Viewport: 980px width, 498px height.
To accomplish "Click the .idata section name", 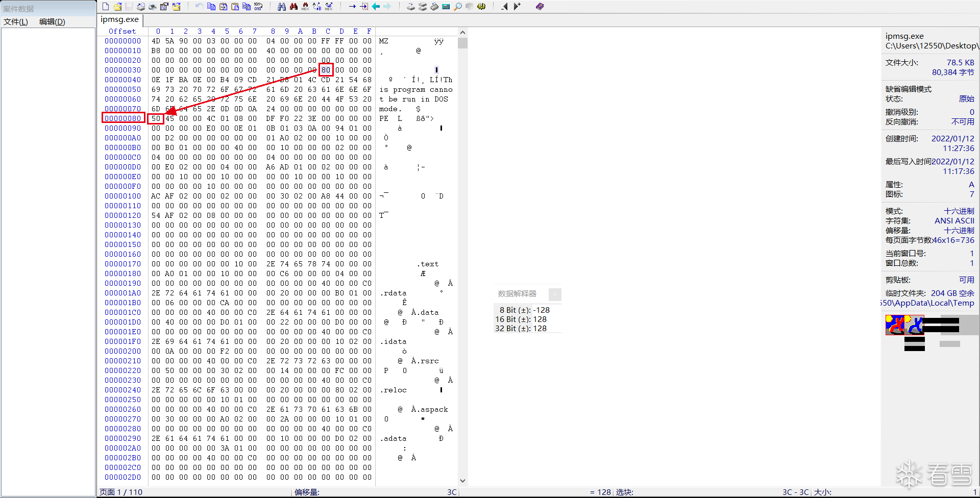I will tap(393, 341).
